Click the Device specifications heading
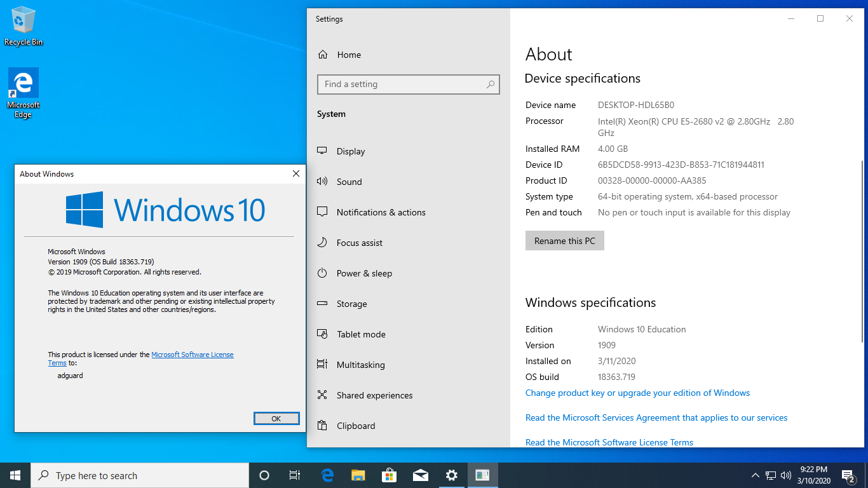The width and height of the screenshot is (868, 488). 582,78
